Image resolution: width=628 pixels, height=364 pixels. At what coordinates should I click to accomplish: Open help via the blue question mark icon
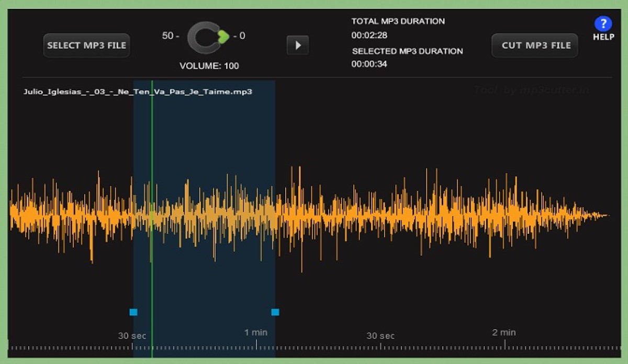[x=603, y=24]
